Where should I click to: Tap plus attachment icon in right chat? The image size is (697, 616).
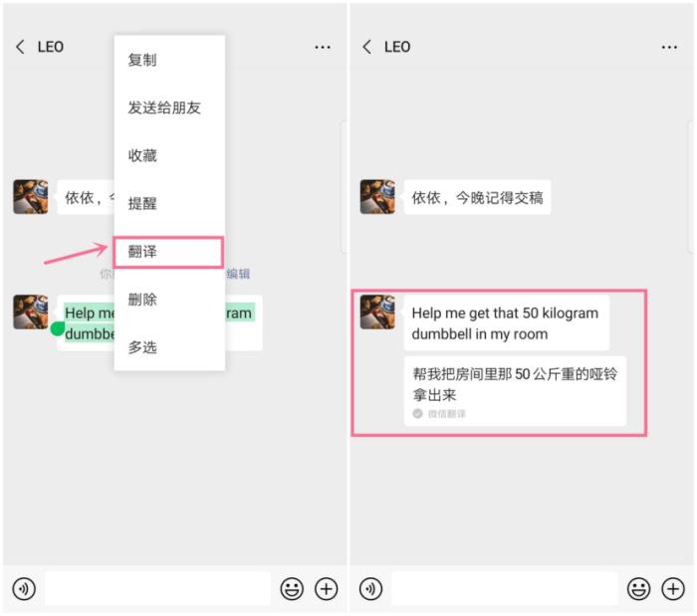pyautogui.click(x=673, y=588)
